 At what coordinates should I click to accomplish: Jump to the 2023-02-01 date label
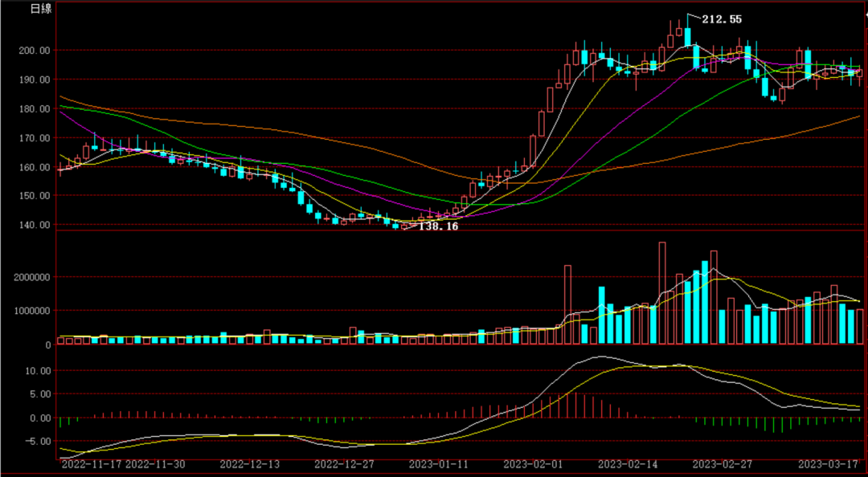click(532, 464)
